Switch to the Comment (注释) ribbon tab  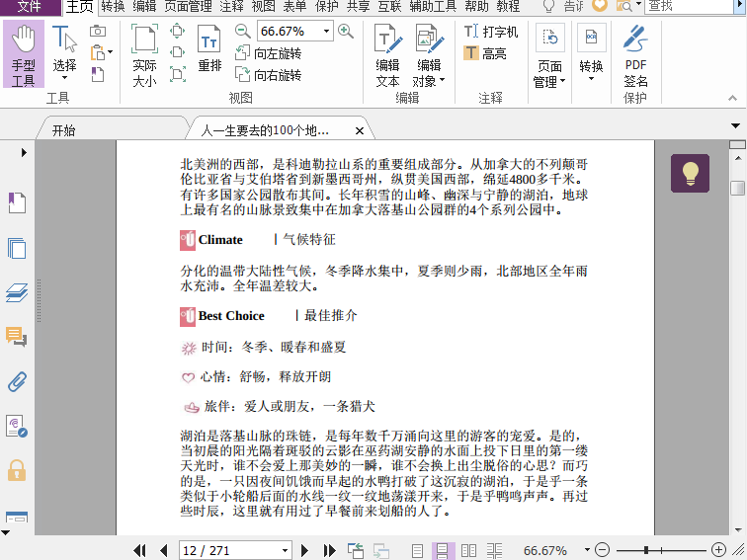pyautogui.click(x=231, y=6)
